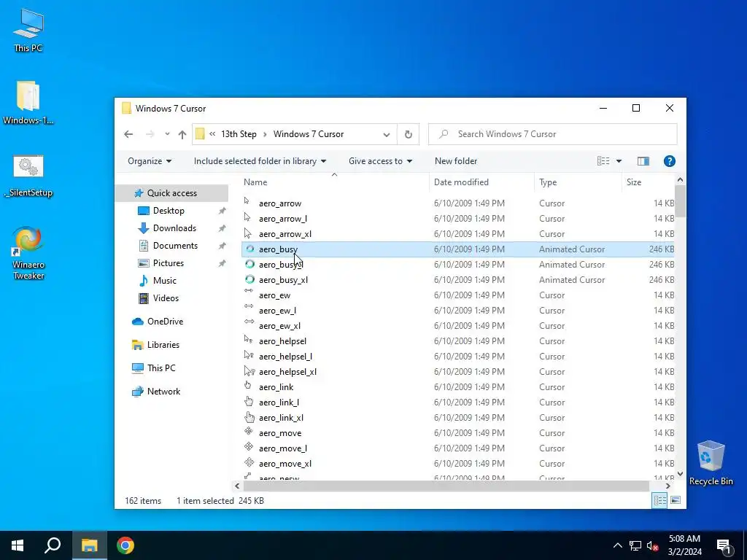Open Desktop in navigation pane
747x560 pixels.
click(169, 211)
